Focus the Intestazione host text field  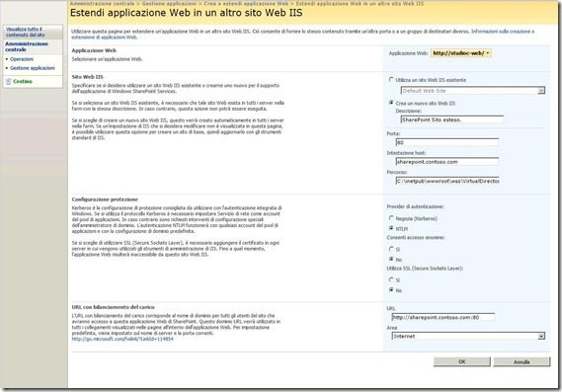pos(447,162)
